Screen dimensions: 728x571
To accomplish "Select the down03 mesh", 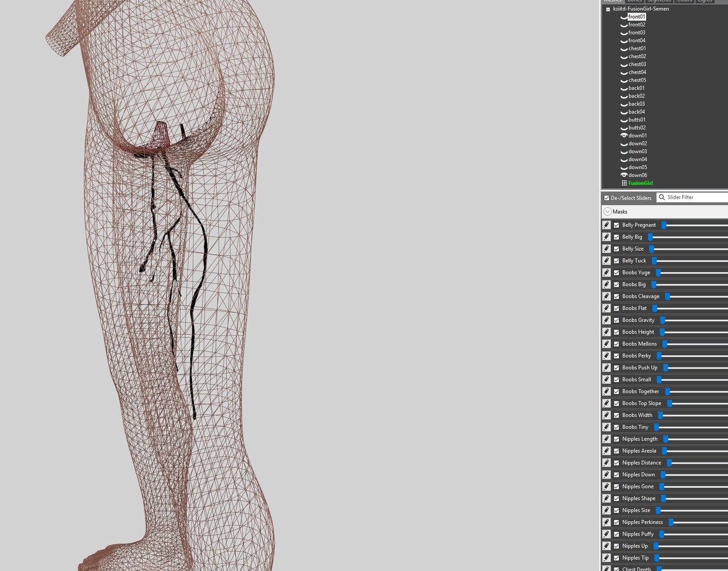I will [638, 152].
